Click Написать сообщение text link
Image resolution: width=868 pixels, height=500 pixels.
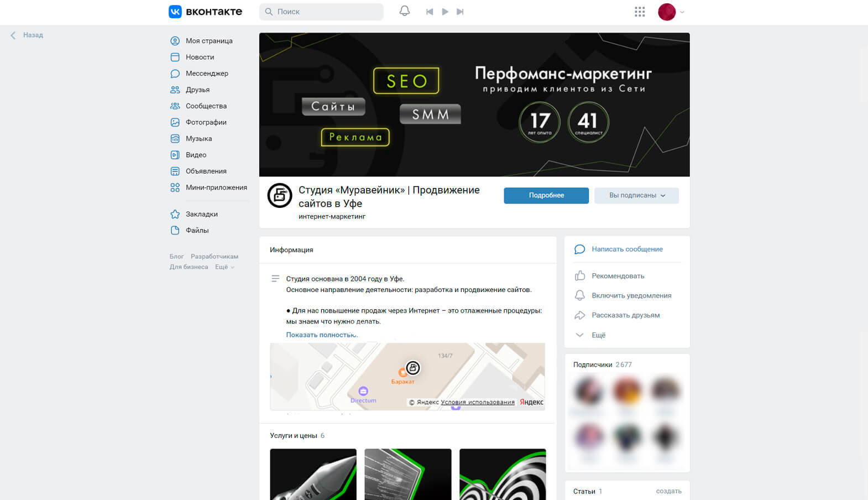[x=627, y=249]
